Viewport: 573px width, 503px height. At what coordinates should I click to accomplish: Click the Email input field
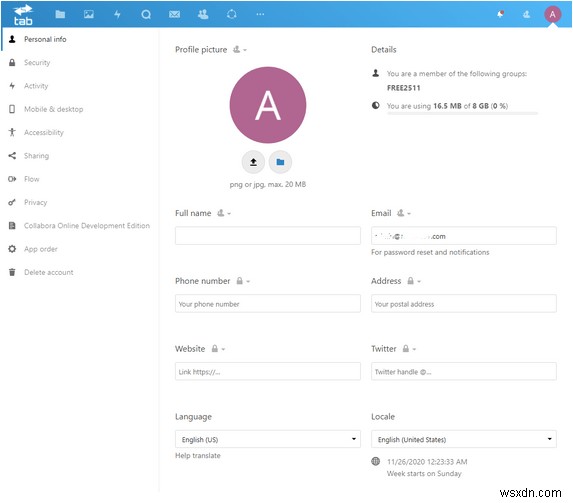tap(464, 236)
